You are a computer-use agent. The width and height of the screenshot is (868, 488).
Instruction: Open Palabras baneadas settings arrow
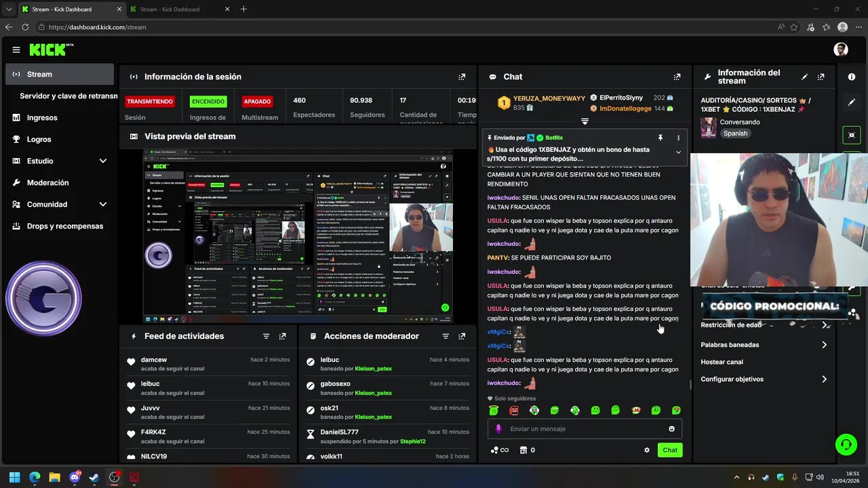click(x=825, y=345)
